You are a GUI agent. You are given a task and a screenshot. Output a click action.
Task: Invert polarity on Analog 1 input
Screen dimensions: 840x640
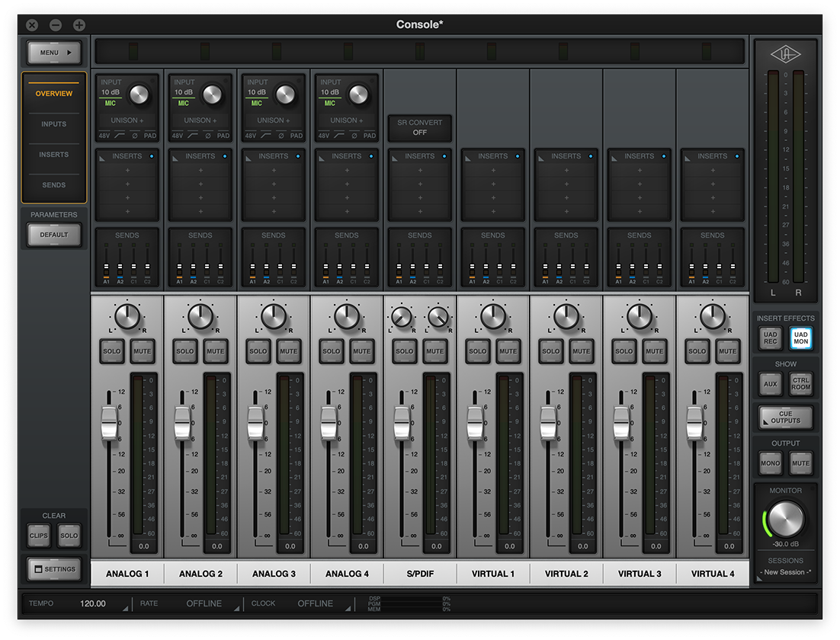134,136
